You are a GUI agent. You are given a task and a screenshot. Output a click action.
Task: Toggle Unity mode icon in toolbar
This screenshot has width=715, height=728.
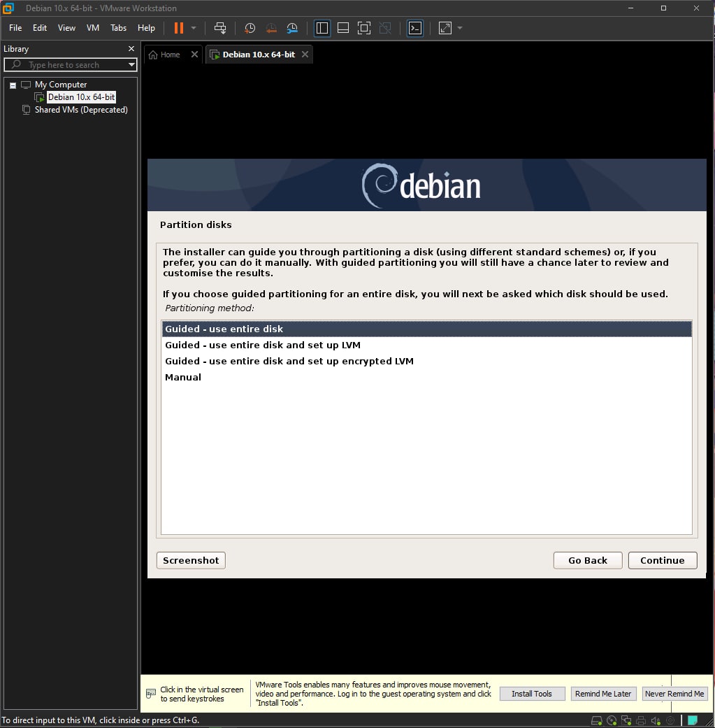pos(385,28)
